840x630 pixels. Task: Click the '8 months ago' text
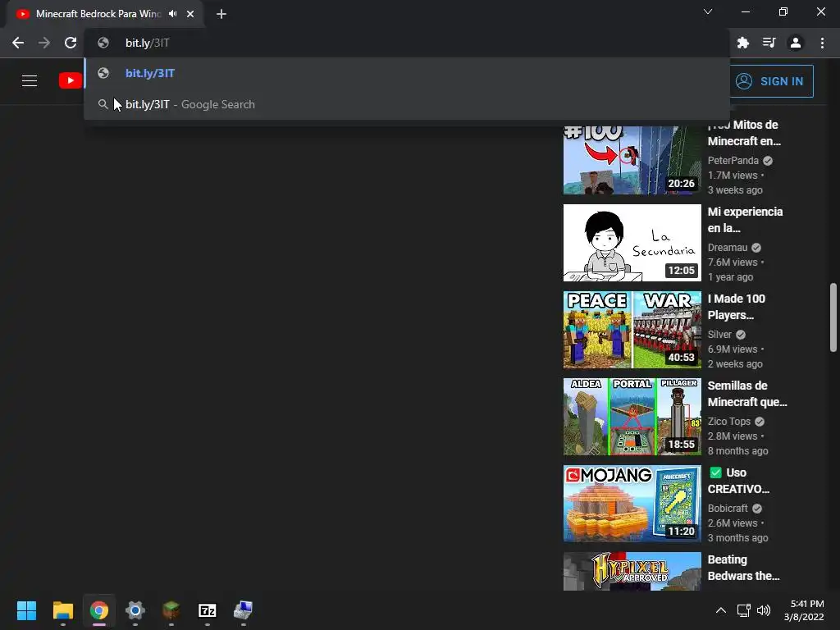point(737,451)
